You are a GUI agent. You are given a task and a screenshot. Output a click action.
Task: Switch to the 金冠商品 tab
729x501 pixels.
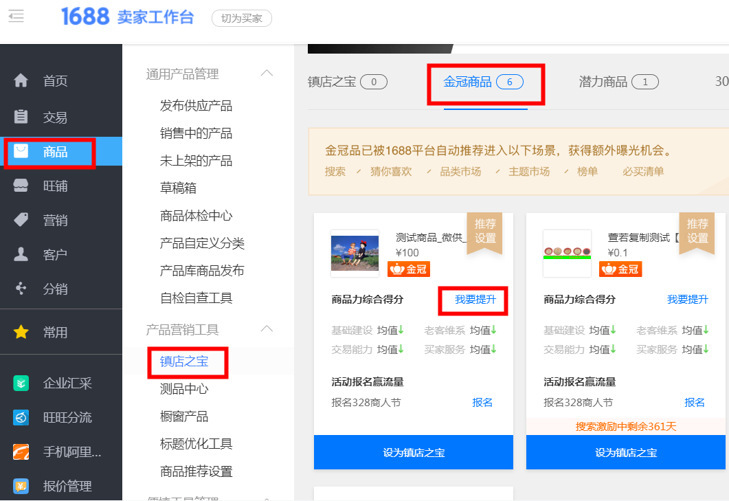[x=484, y=82]
